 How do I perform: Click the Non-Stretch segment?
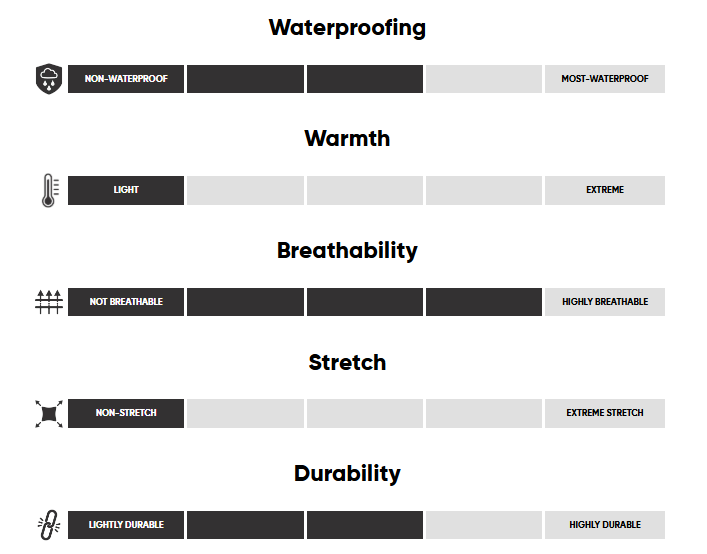click(126, 413)
